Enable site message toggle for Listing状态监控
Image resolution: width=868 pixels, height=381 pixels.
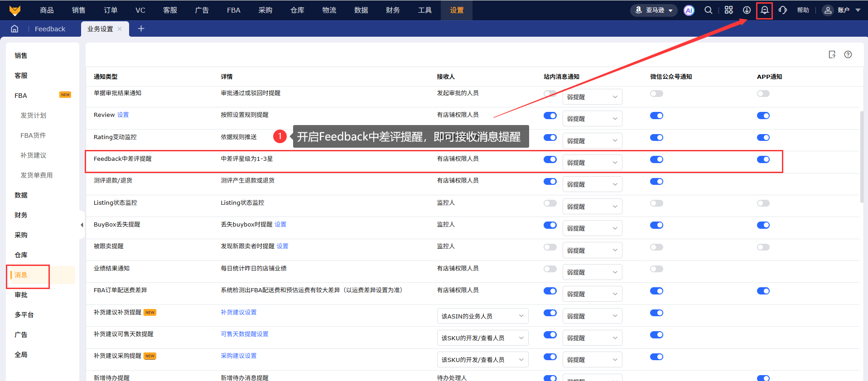coord(550,203)
